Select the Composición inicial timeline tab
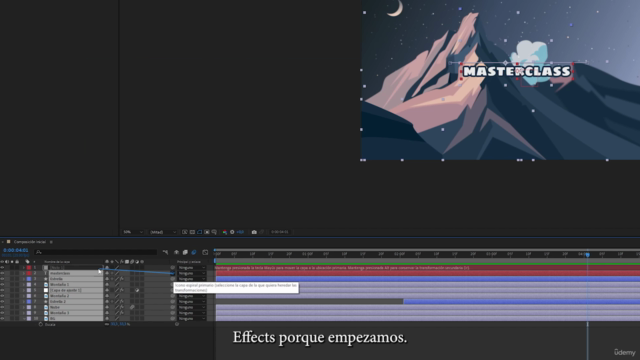The height and width of the screenshot is (360, 640). click(29, 242)
